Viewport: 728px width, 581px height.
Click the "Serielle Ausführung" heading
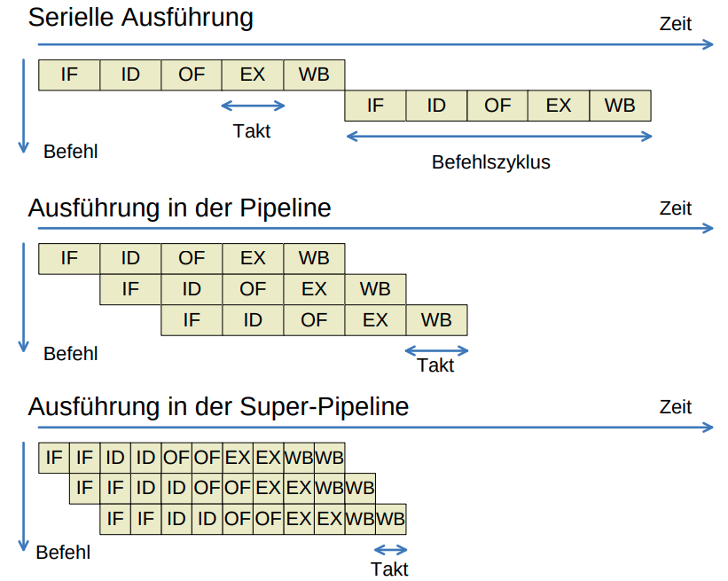140,17
